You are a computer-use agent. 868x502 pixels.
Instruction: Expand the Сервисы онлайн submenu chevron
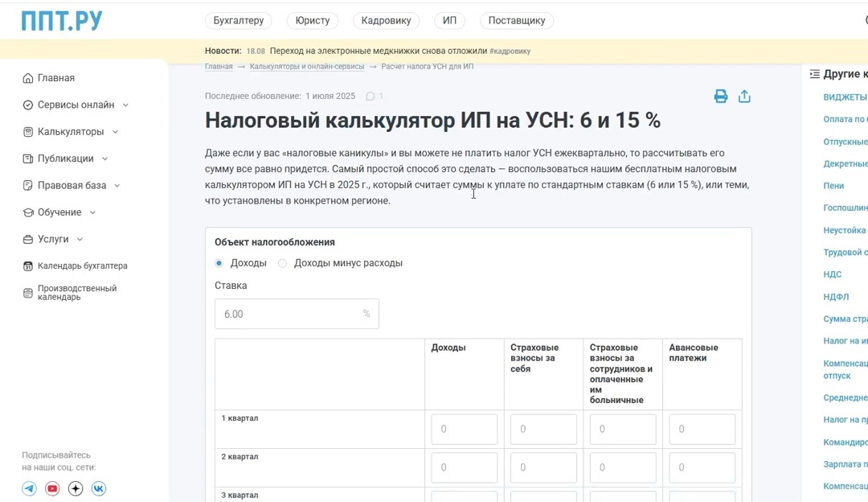(x=125, y=105)
